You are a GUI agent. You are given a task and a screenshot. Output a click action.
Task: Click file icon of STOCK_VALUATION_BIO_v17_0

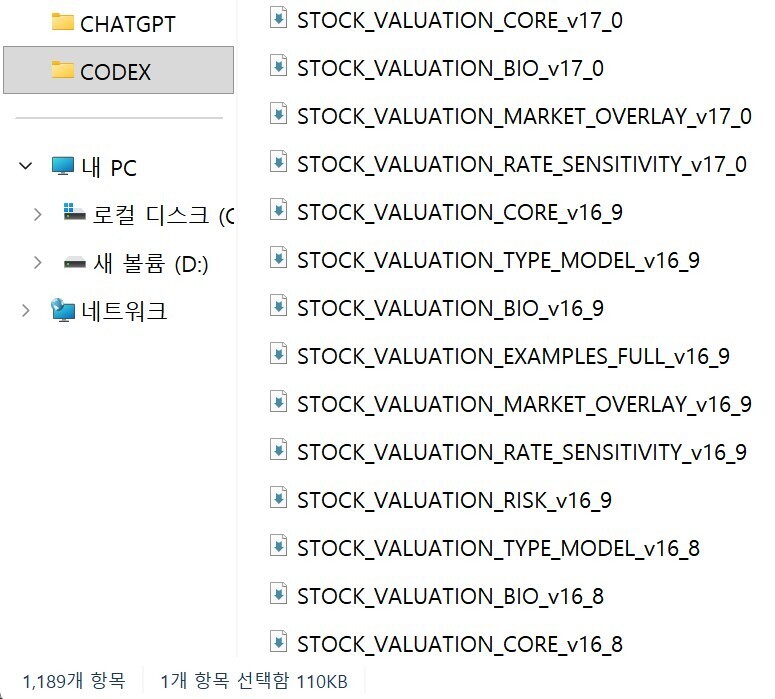pyautogui.click(x=278, y=67)
